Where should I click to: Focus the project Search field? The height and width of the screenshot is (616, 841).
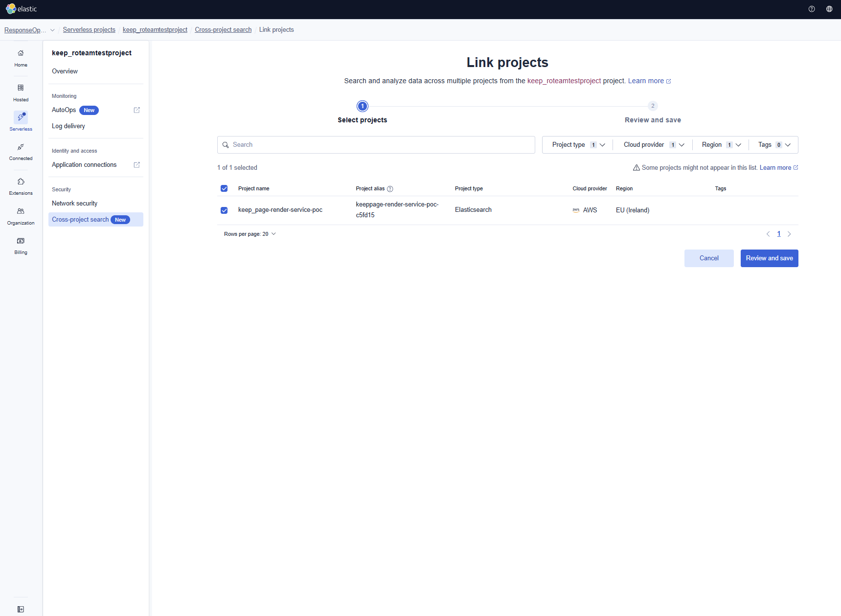coord(376,145)
